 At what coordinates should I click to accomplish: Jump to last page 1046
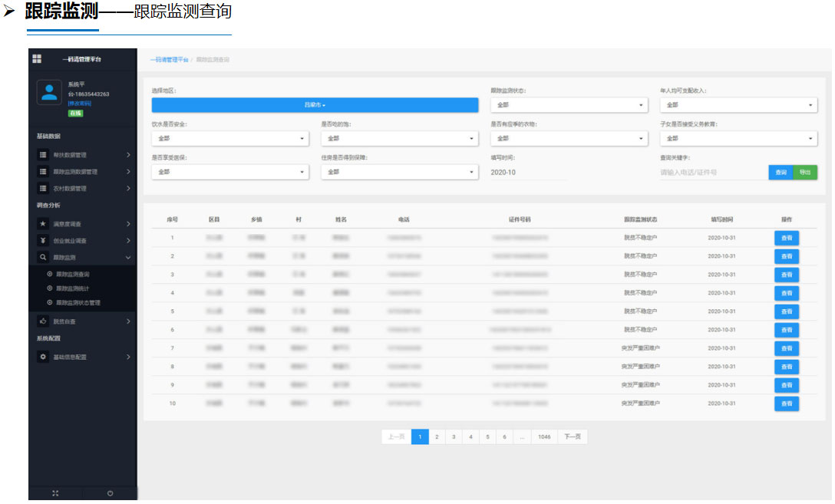click(x=544, y=437)
